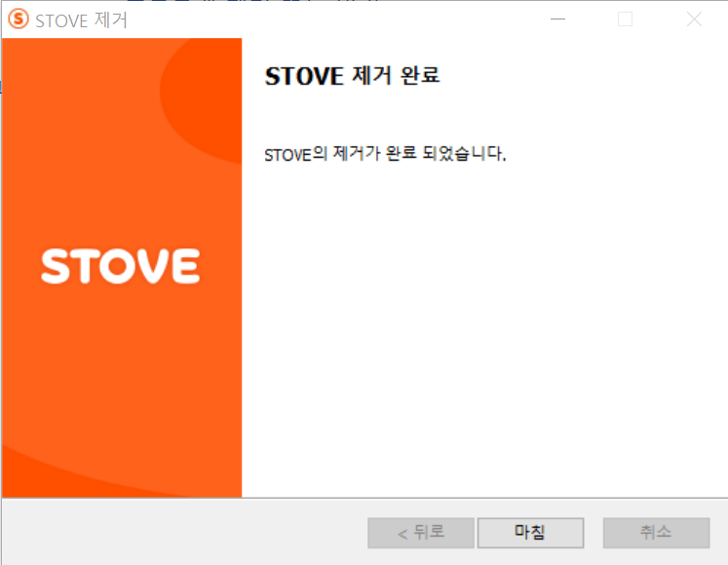Image resolution: width=728 pixels, height=565 pixels.
Task: Click the grayed 뒤로 back button
Action: pos(421,533)
